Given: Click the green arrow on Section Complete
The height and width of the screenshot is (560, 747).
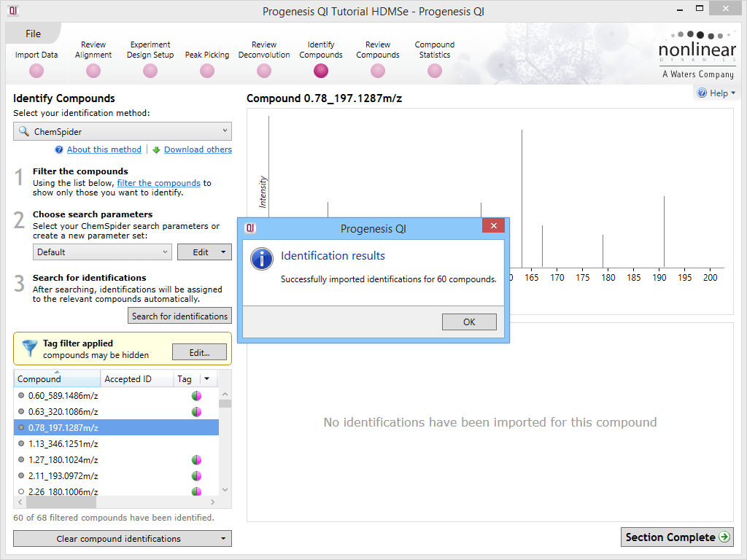Looking at the screenshot, I should pyautogui.click(x=724, y=537).
